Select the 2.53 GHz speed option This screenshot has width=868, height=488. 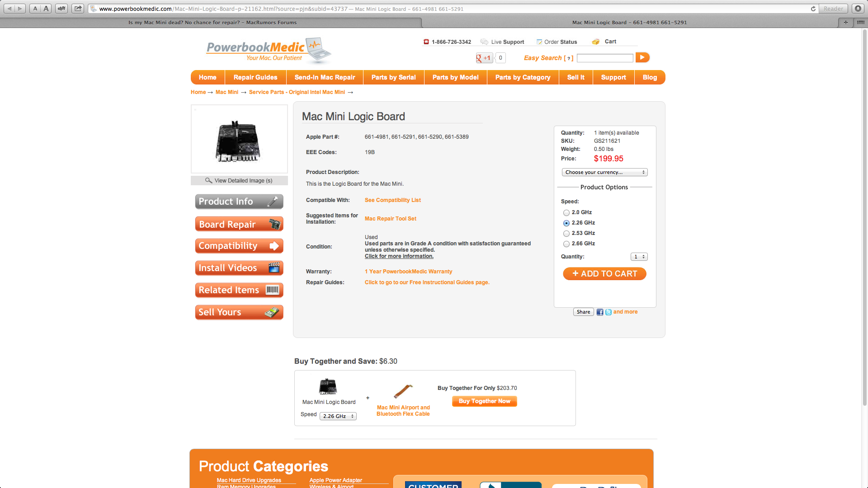click(566, 234)
